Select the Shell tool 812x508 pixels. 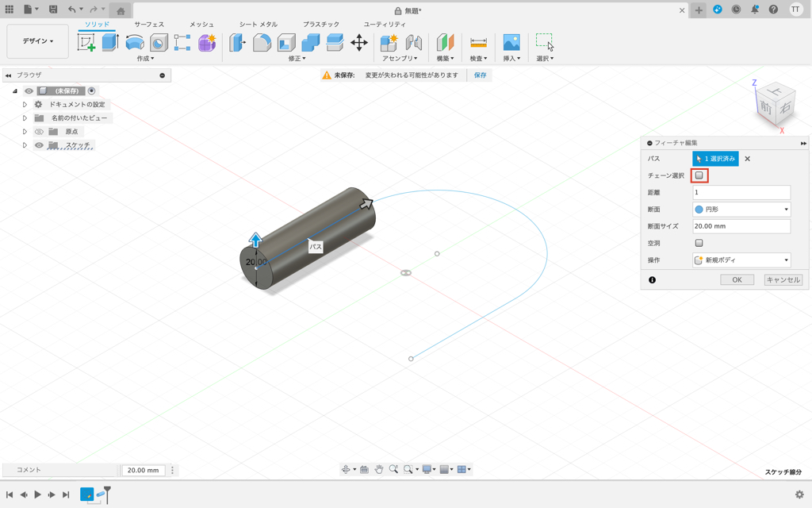pos(286,43)
